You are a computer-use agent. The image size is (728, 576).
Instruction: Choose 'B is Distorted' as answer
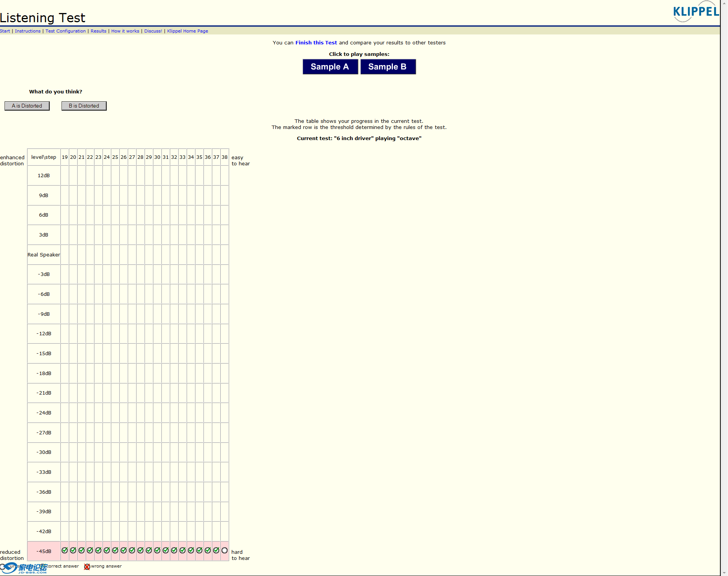pos(84,106)
